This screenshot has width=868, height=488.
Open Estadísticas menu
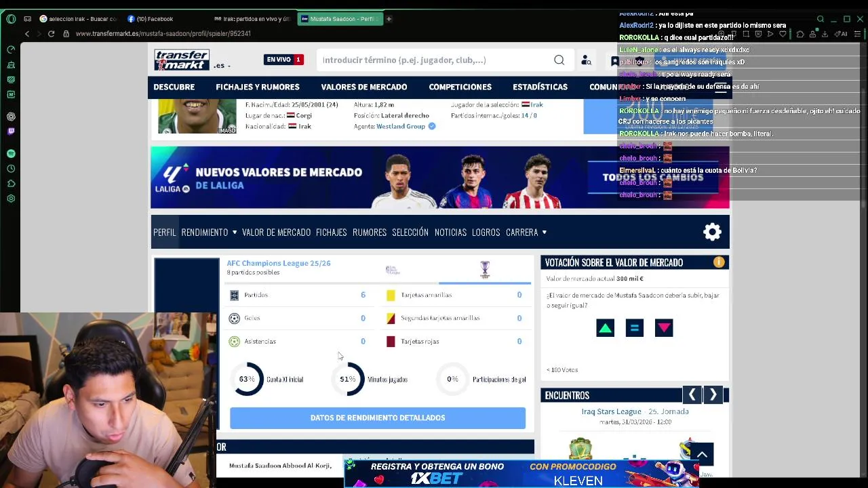(x=540, y=87)
